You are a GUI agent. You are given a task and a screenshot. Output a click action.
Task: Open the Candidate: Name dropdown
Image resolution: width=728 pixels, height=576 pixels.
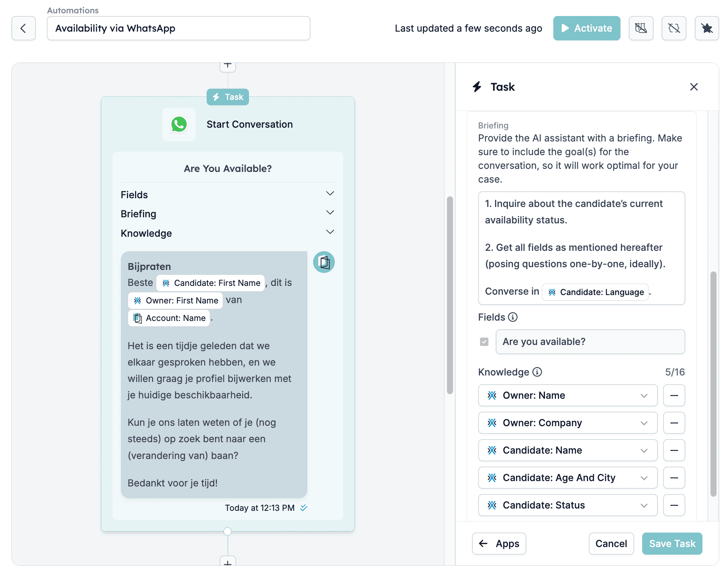[567, 450]
